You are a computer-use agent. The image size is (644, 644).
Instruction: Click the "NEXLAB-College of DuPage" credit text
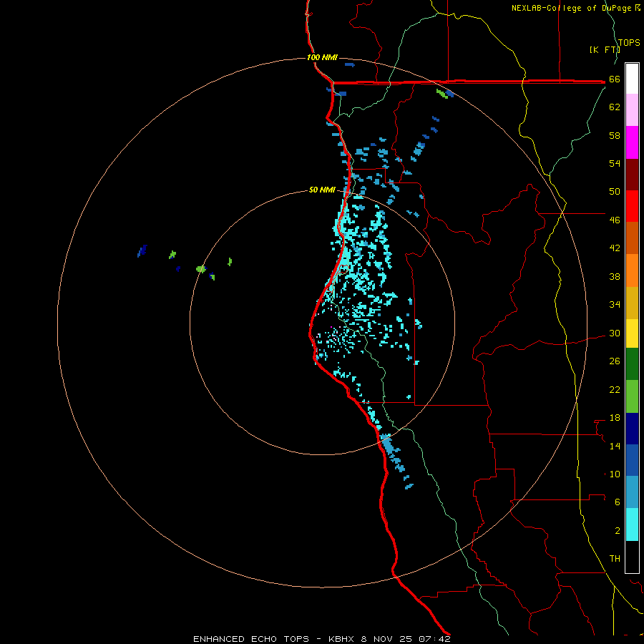[x=571, y=8]
